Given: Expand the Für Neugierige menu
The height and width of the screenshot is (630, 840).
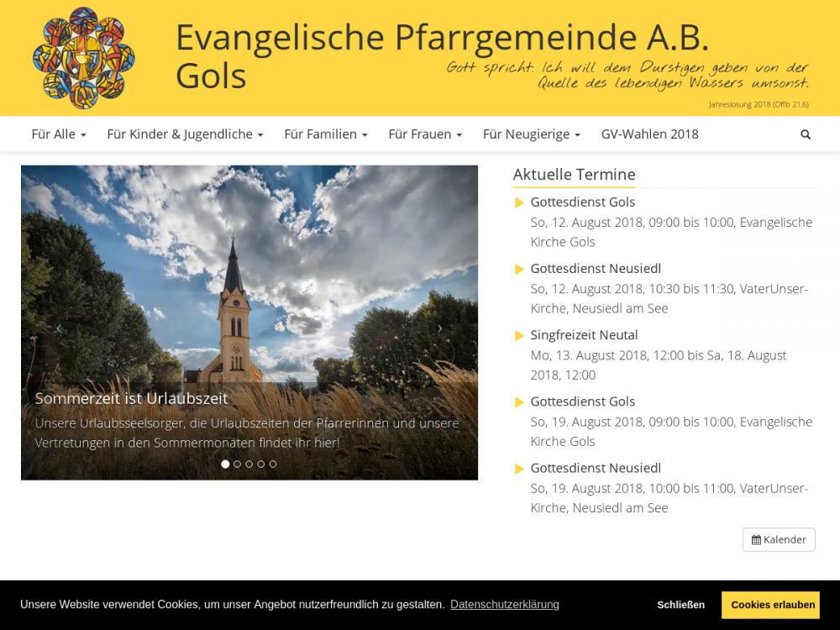Looking at the screenshot, I should click(x=531, y=134).
